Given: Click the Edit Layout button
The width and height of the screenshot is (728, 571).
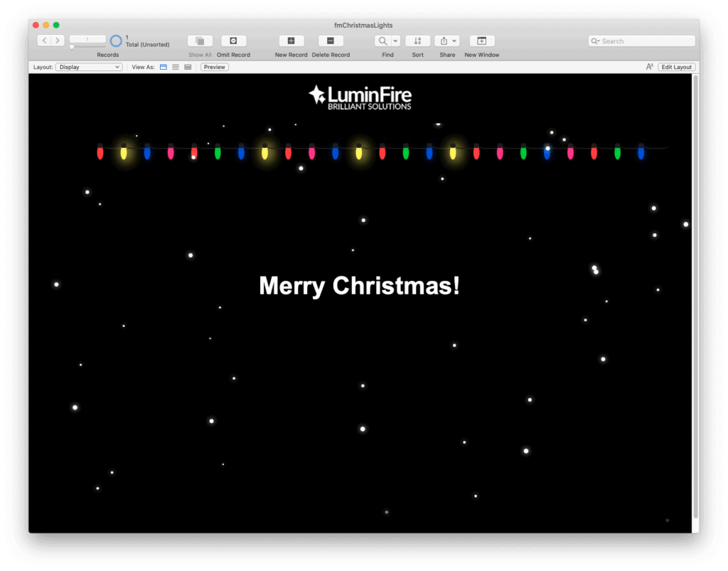Looking at the screenshot, I should pos(676,66).
